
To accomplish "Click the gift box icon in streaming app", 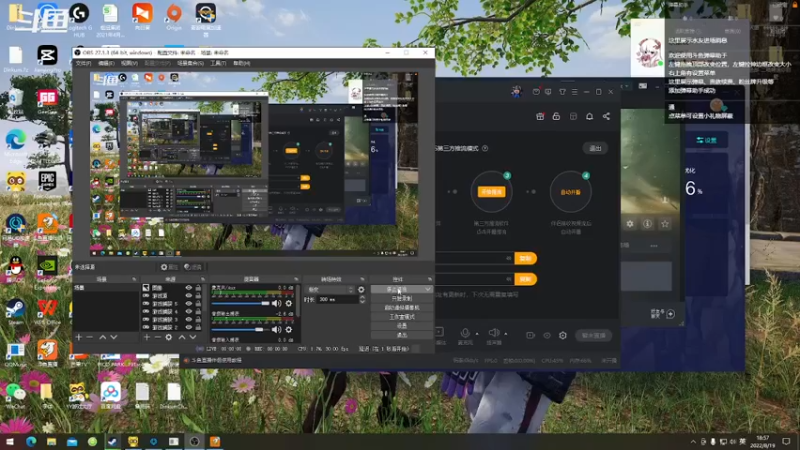I will [540, 116].
